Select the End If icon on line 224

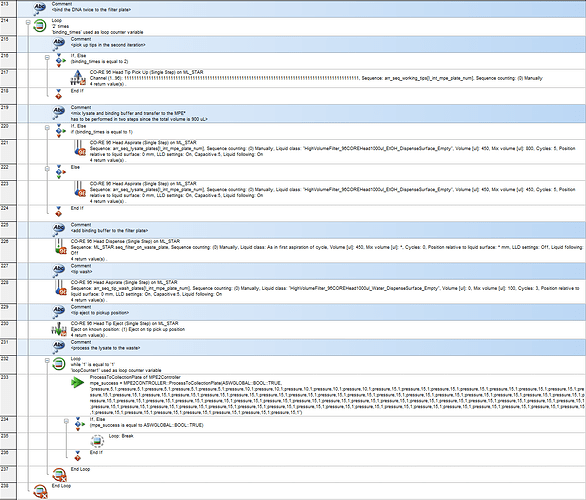59,211
